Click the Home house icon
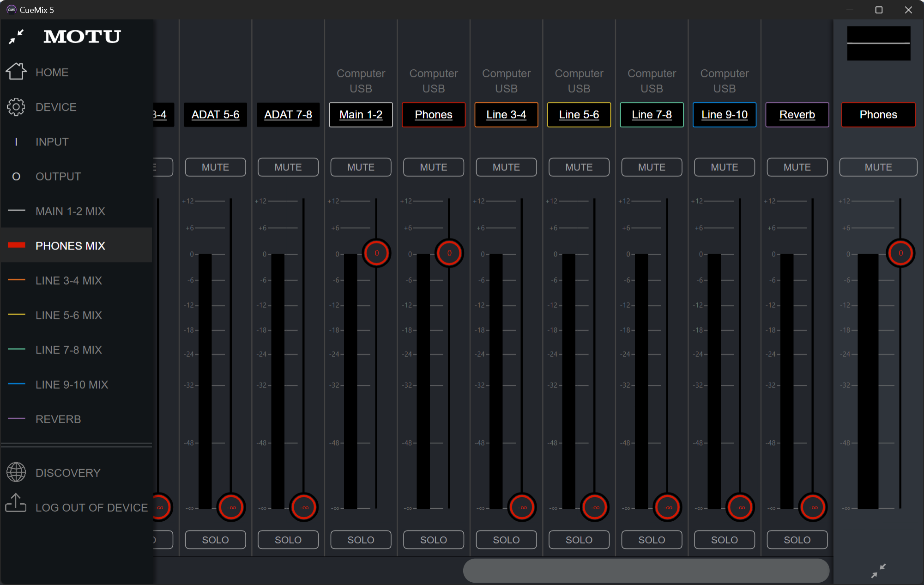 (16, 72)
